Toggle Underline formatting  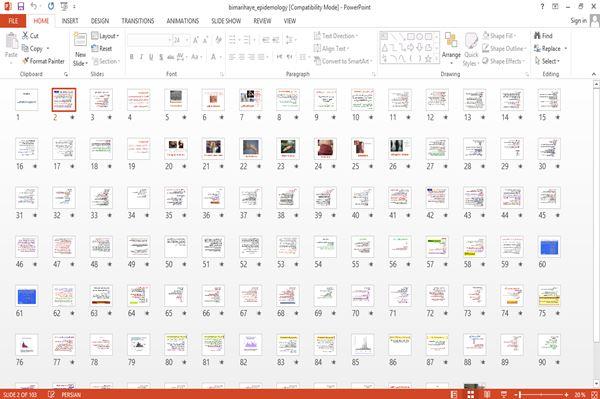point(151,57)
